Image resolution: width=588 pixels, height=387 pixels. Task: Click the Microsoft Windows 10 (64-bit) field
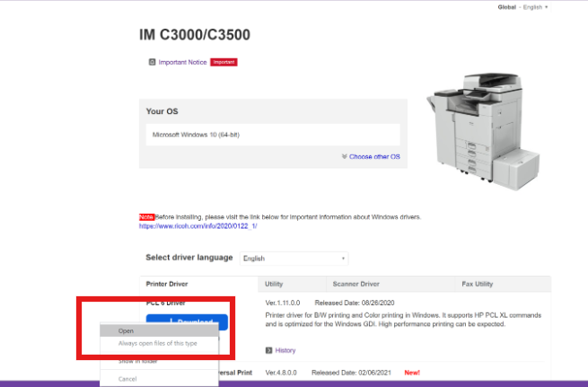coord(273,135)
